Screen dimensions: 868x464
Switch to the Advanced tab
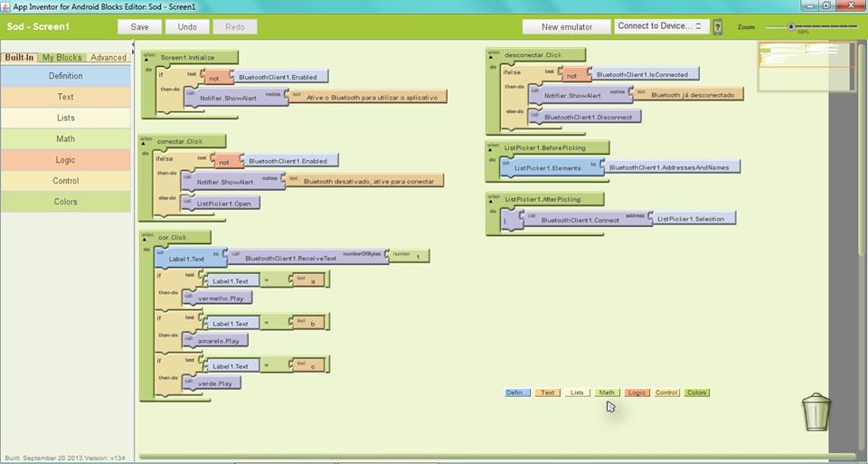tap(108, 57)
